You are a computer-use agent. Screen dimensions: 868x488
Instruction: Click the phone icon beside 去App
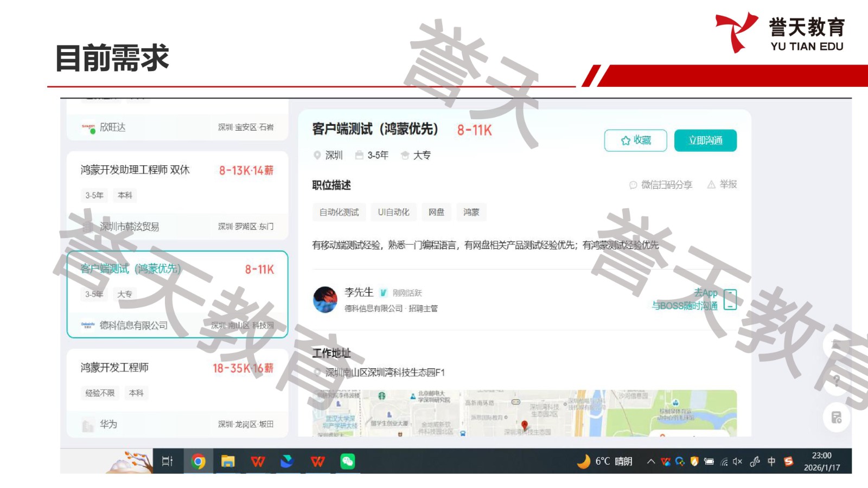tap(730, 299)
